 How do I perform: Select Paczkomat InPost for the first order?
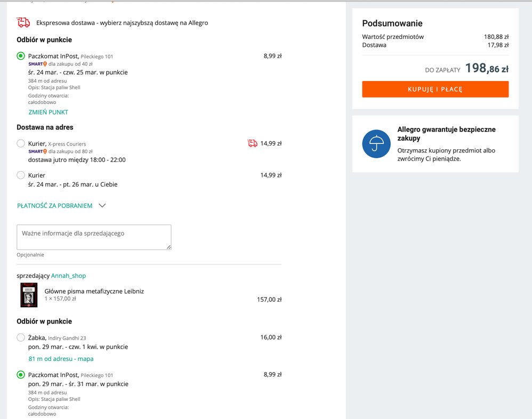tap(21, 56)
